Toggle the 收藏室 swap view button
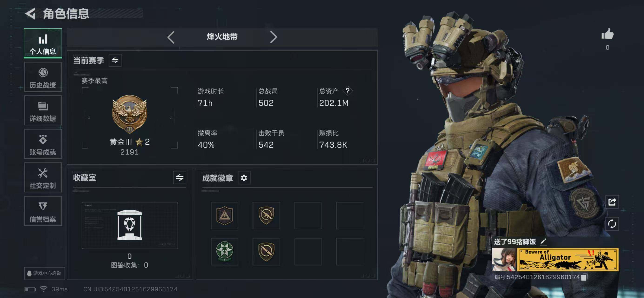This screenshot has height=298, width=644. pyautogui.click(x=180, y=178)
